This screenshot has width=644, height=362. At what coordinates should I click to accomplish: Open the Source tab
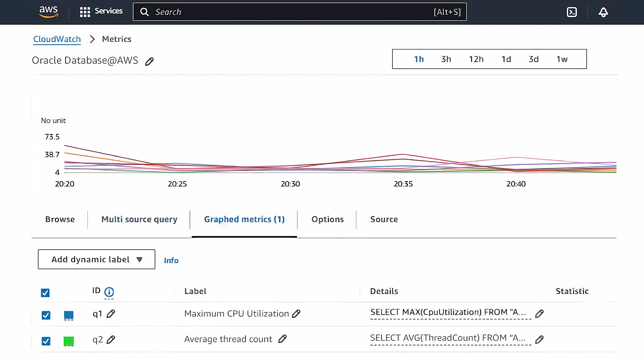click(384, 219)
